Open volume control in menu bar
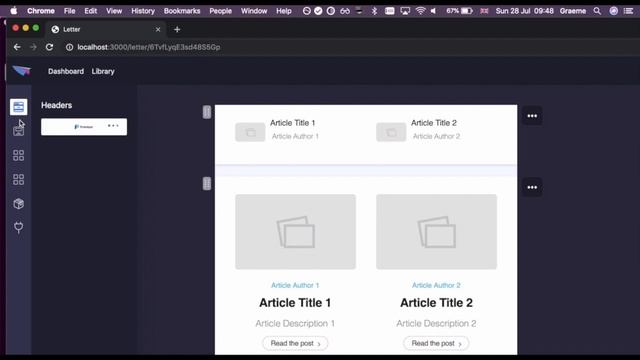 pos(433,11)
